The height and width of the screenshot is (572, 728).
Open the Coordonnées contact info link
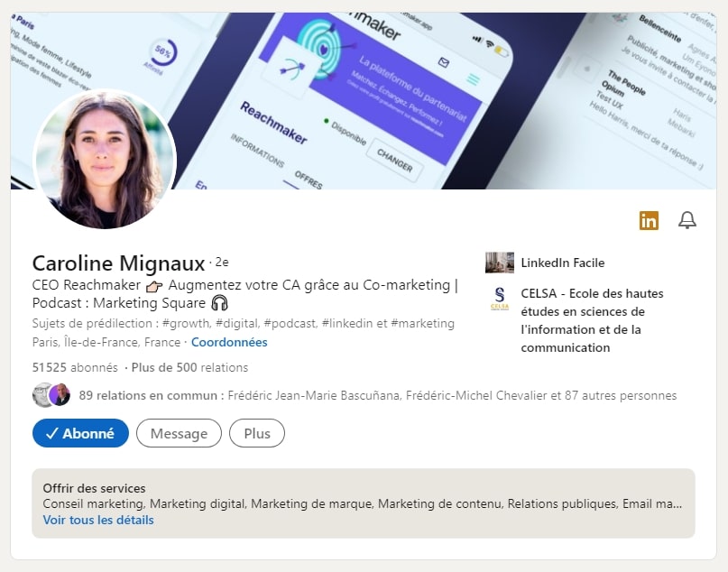tap(229, 342)
